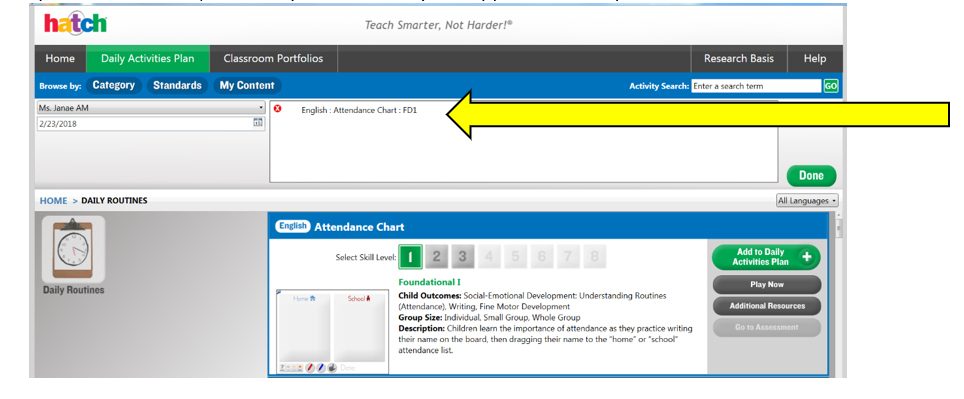Viewport: 964px width, 399px height.
Task: Browse by My Content
Action: click(247, 85)
